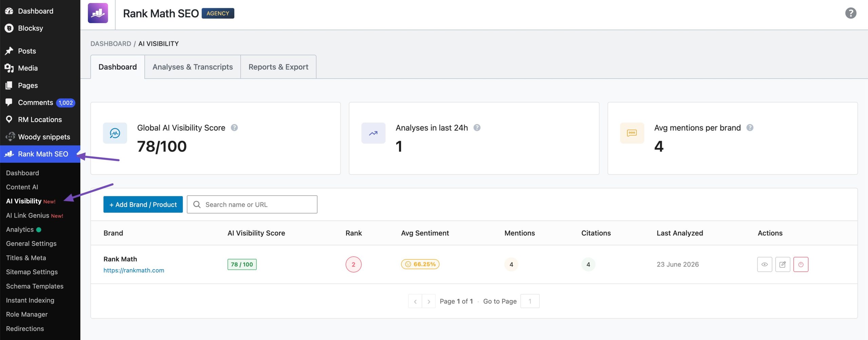This screenshot has height=340, width=868.
Task: Open General Settings submenu item
Action: coord(31,243)
